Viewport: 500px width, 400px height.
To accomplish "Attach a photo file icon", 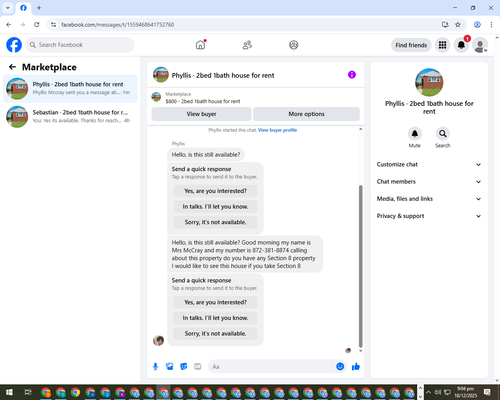I will point(170,367).
